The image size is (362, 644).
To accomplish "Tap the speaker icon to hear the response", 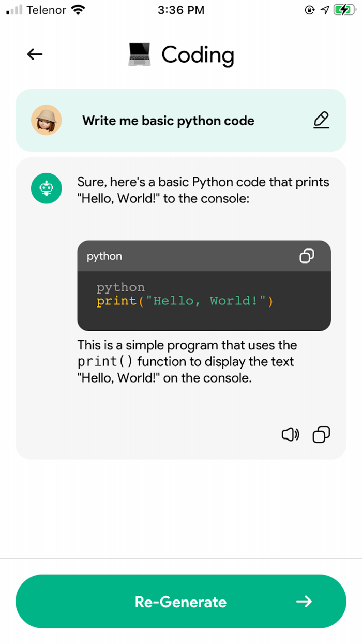I will 290,435.
